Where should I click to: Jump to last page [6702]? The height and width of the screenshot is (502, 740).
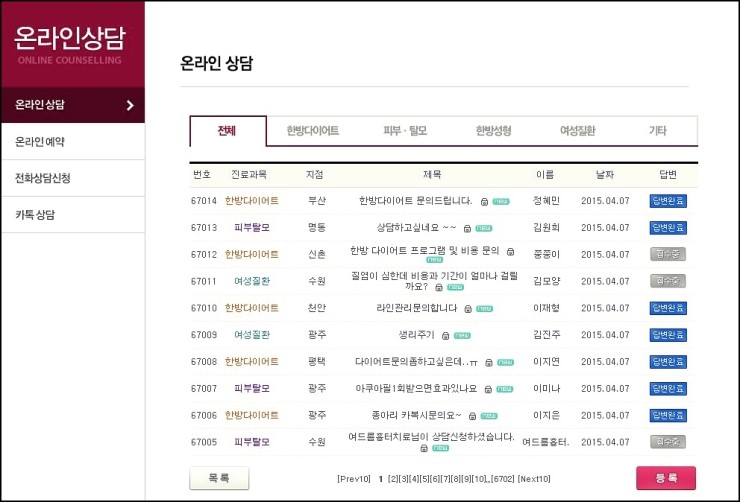tap(503, 479)
